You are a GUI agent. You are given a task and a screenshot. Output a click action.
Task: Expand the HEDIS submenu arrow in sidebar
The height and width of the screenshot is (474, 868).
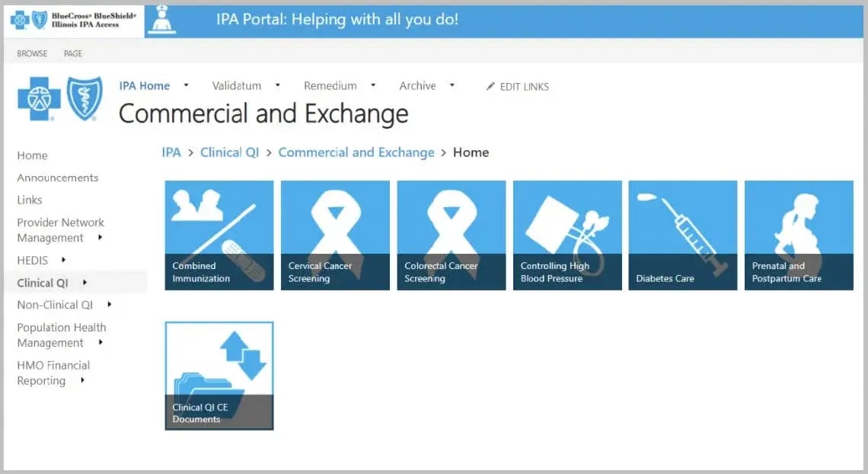point(63,260)
